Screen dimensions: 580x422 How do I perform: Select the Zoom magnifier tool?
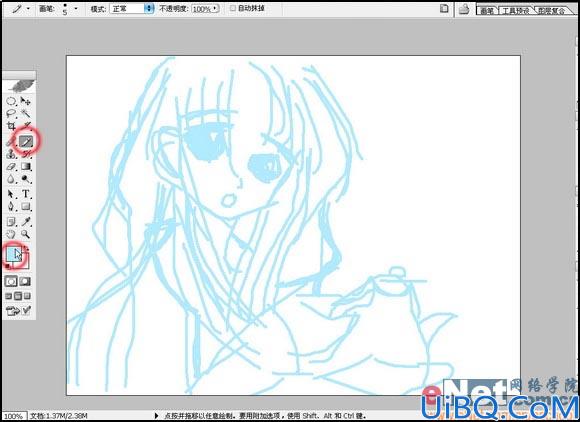pos(26,234)
